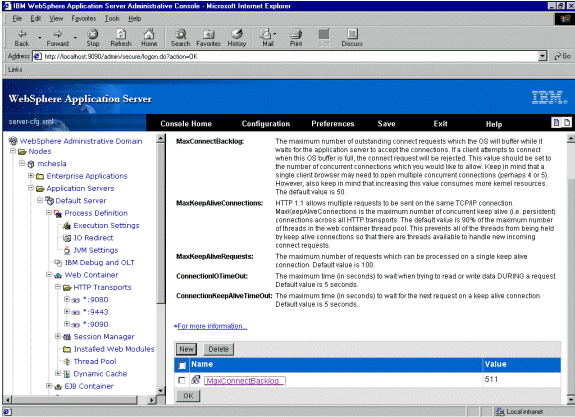Open the Help menu in menu bar
The image size is (575, 417).
(x=135, y=18)
